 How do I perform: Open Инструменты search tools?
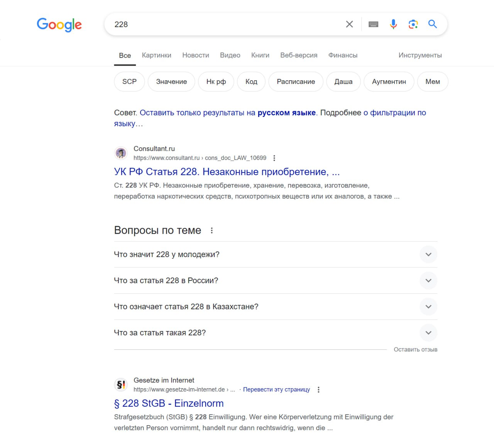point(420,55)
